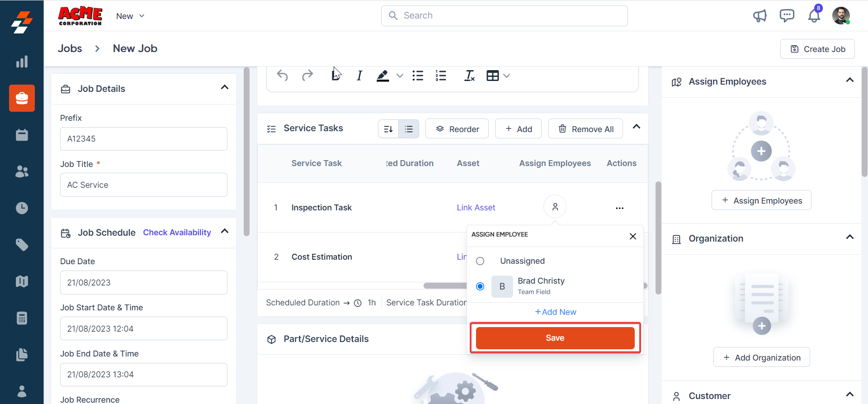Open the announcements megaphone icon

pos(760,16)
